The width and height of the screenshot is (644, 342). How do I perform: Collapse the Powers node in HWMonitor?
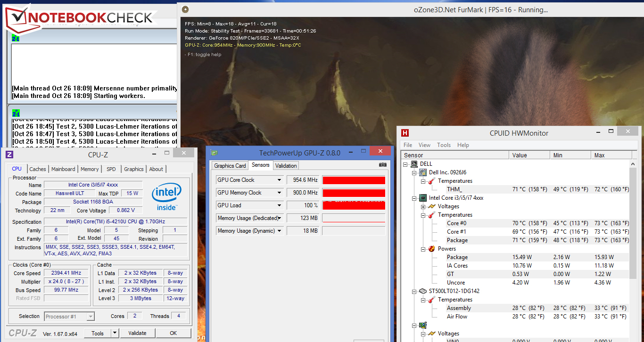423,249
